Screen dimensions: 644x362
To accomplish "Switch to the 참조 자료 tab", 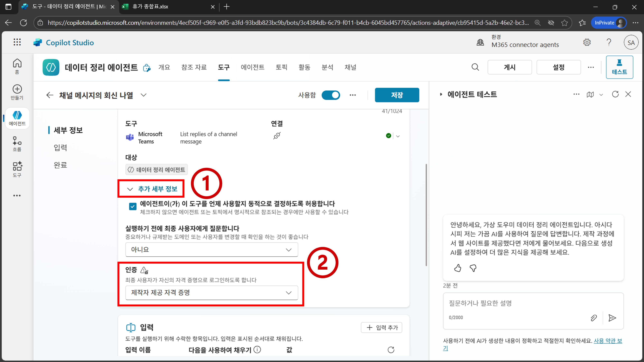I will click(194, 67).
